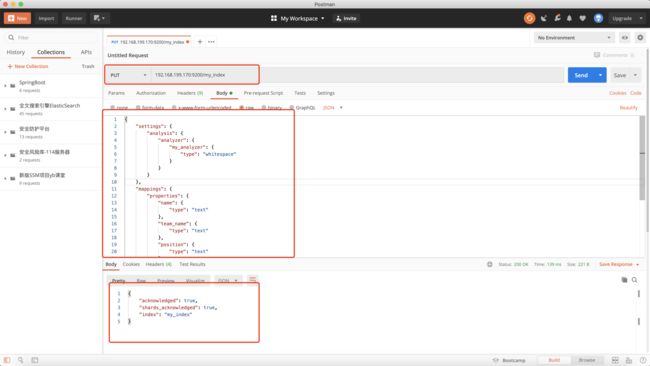The image size is (650, 366).
Task: Open the No Environment dropdown
Action: coord(574,38)
